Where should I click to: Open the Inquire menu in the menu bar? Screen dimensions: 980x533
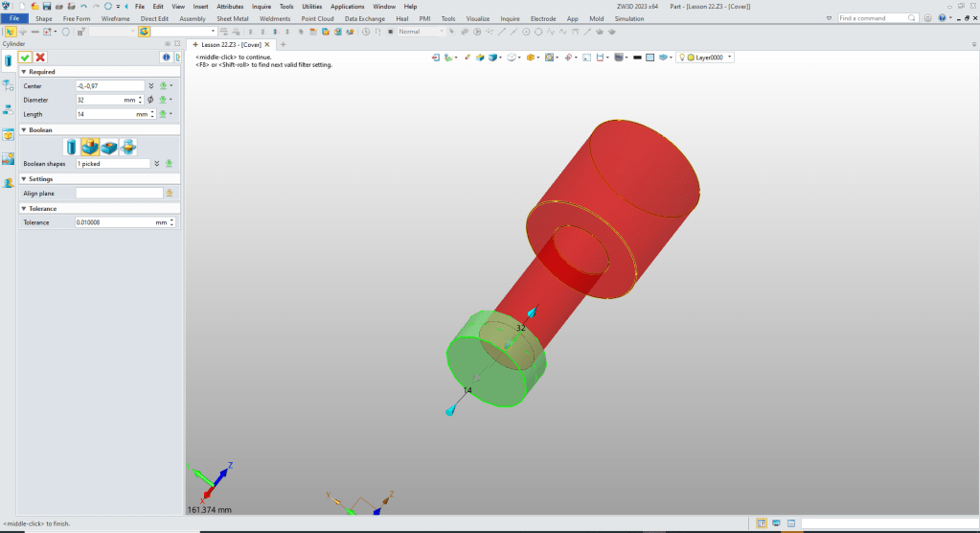click(262, 7)
